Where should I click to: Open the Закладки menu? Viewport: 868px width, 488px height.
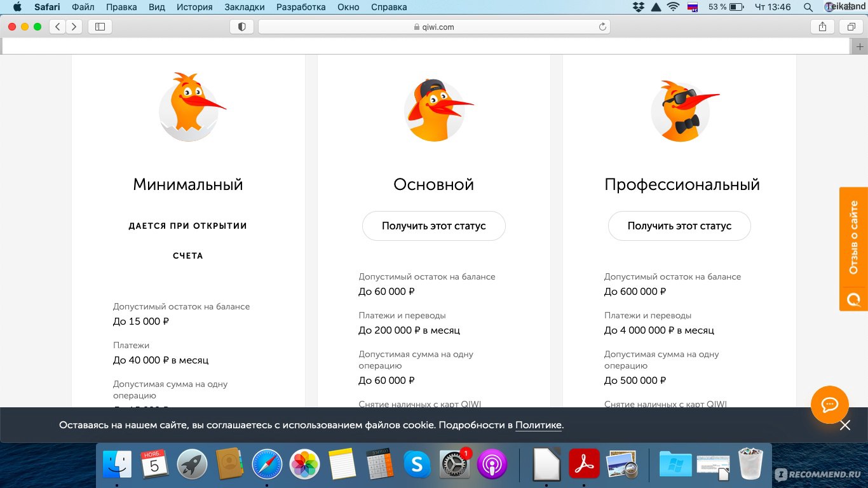(x=245, y=7)
